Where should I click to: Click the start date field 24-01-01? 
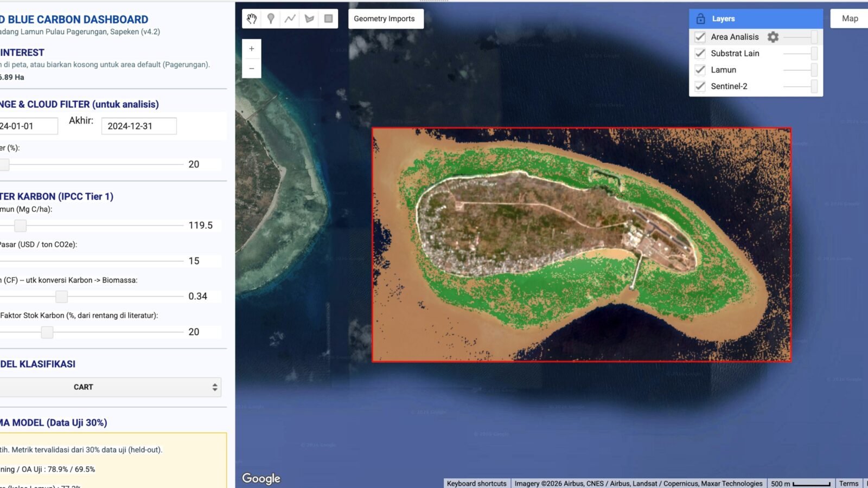tap(29, 126)
